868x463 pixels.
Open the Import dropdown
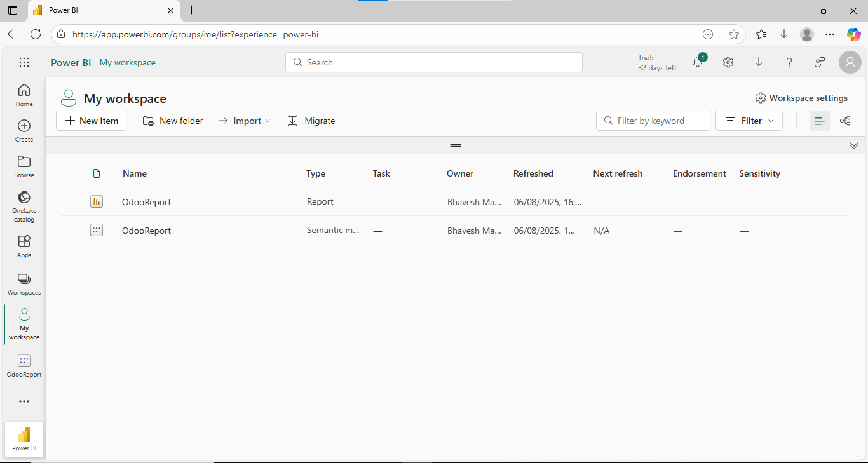tap(245, 121)
